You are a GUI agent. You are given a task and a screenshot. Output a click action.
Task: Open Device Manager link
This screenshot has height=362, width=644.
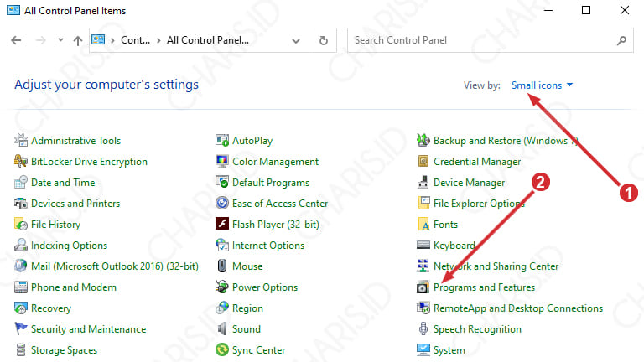pos(469,183)
